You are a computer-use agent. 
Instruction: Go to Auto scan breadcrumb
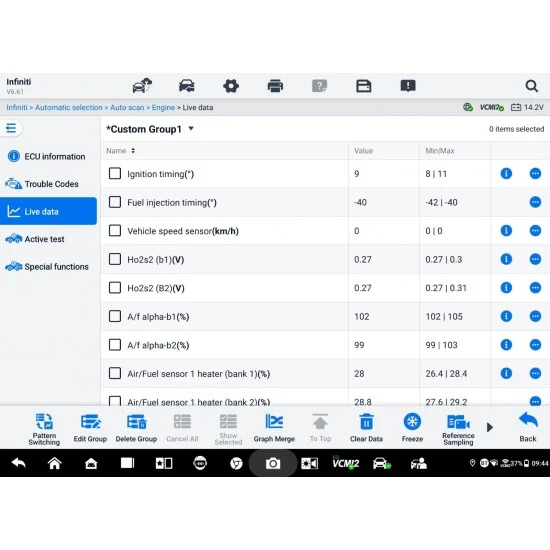click(127, 107)
